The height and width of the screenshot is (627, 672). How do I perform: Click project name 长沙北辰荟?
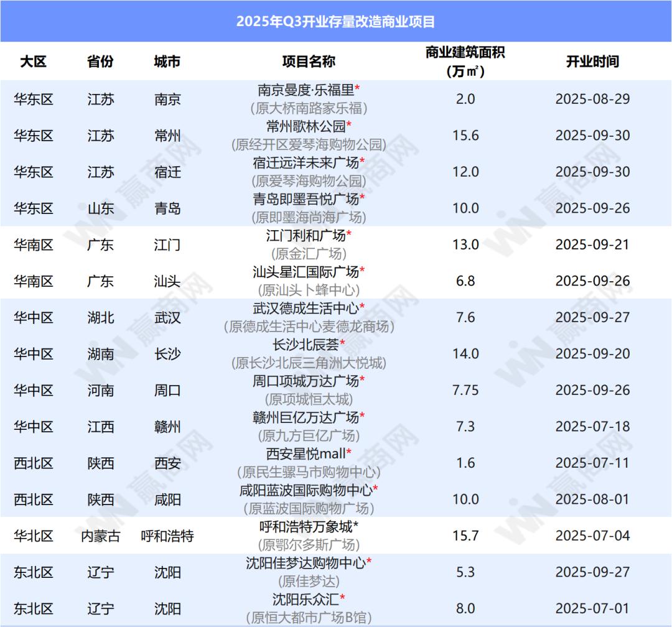pyautogui.click(x=306, y=345)
